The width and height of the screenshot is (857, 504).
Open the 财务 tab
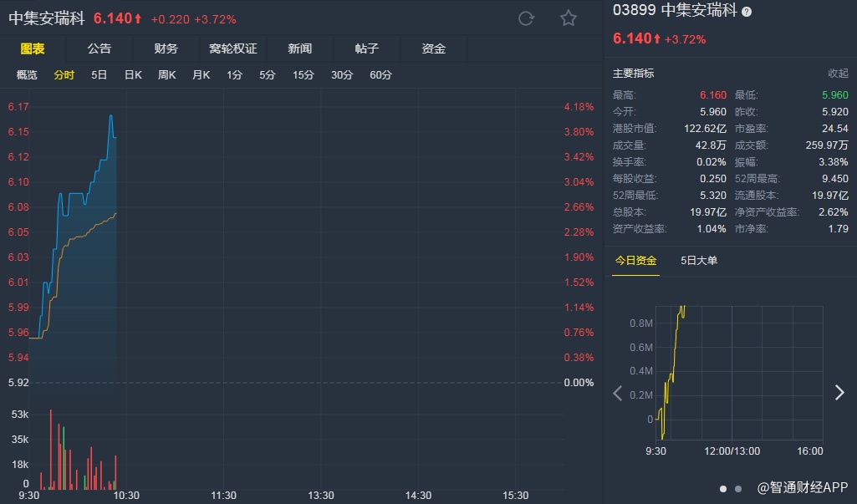pyautogui.click(x=166, y=48)
